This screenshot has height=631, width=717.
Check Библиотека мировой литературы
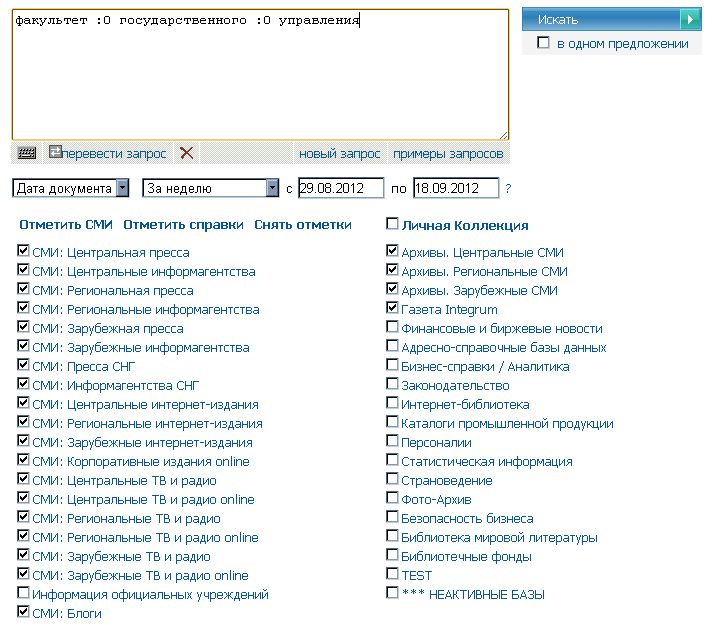(x=392, y=535)
